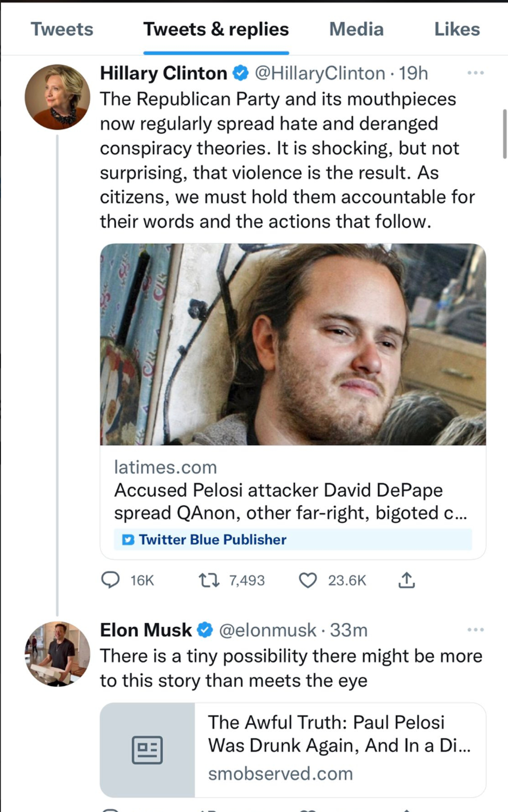Go to the Likes tab
The height and width of the screenshot is (812, 508).
pos(457,29)
